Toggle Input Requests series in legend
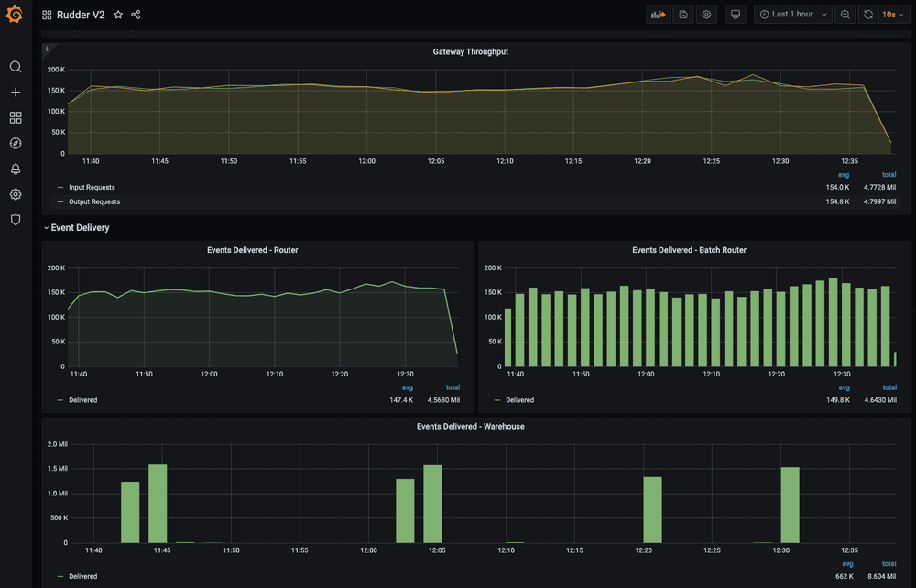The height and width of the screenshot is (588, 916). click(92, 188)
